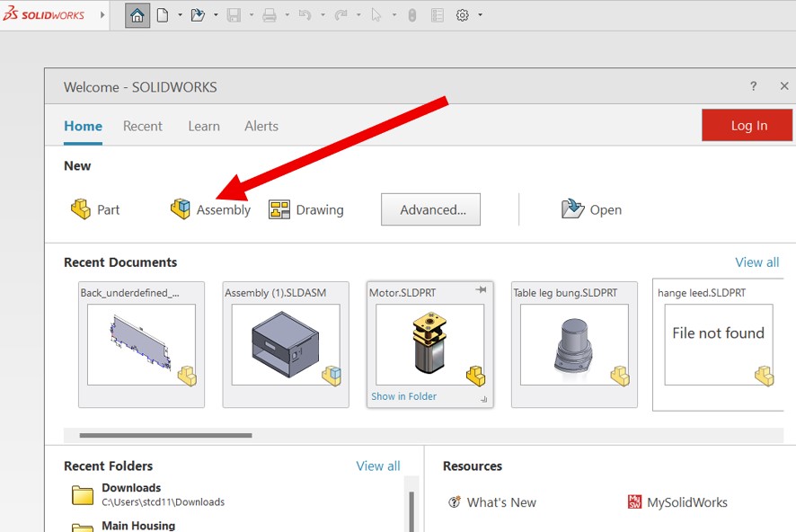Open File Properties toolbar icon
Screen dimensions: 796x532
coord(438,15)
